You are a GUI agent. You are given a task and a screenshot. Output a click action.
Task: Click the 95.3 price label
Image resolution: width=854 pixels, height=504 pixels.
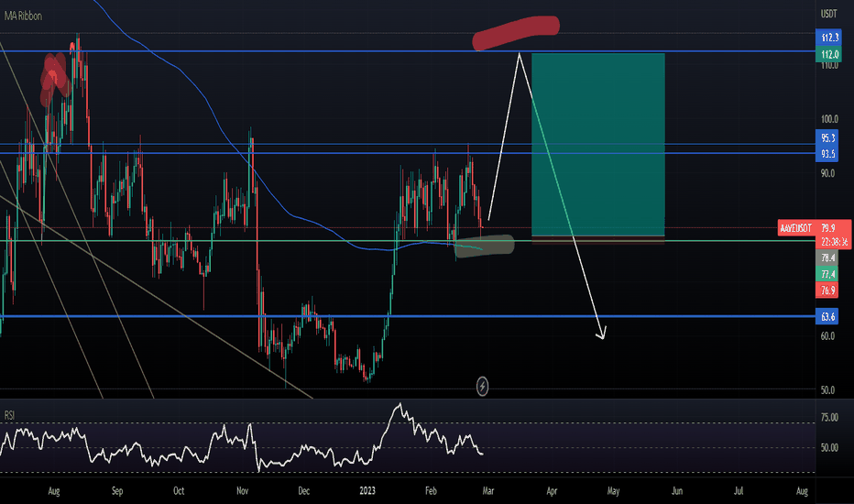click(x=827, y=137)
